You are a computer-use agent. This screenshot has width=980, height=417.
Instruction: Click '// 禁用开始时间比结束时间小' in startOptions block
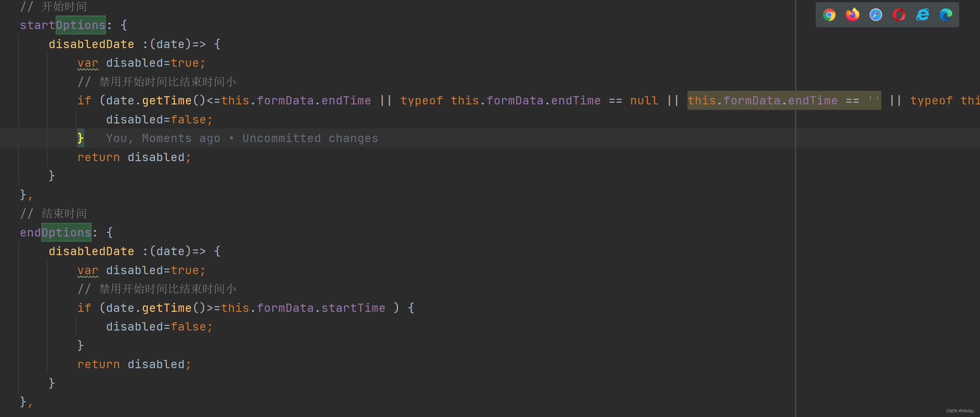(157, 82)
